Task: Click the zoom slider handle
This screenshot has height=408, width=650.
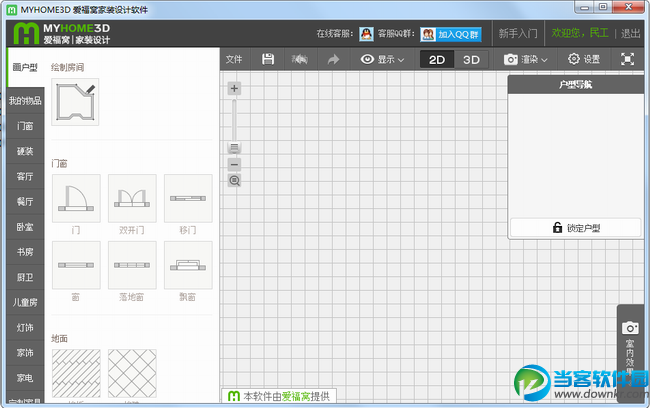Action: [234, 147]
